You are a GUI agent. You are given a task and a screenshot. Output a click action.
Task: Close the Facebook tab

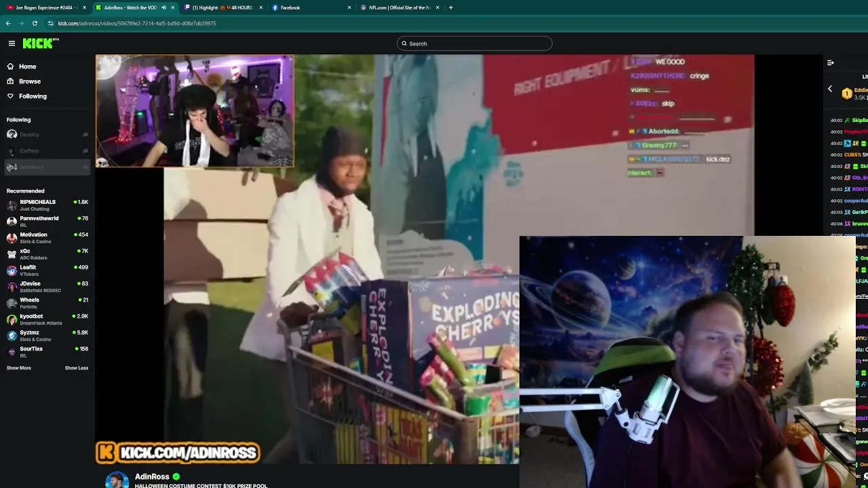349,7
